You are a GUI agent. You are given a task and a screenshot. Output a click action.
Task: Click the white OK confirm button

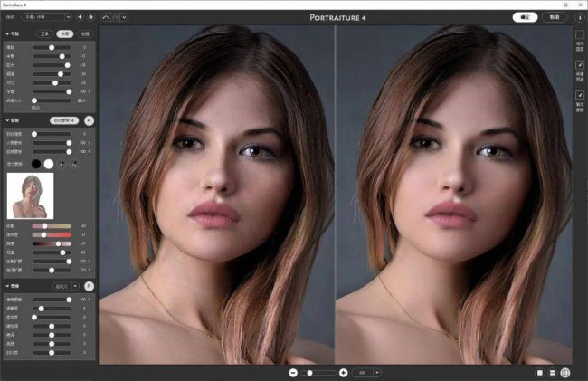[x=525, y=17]
